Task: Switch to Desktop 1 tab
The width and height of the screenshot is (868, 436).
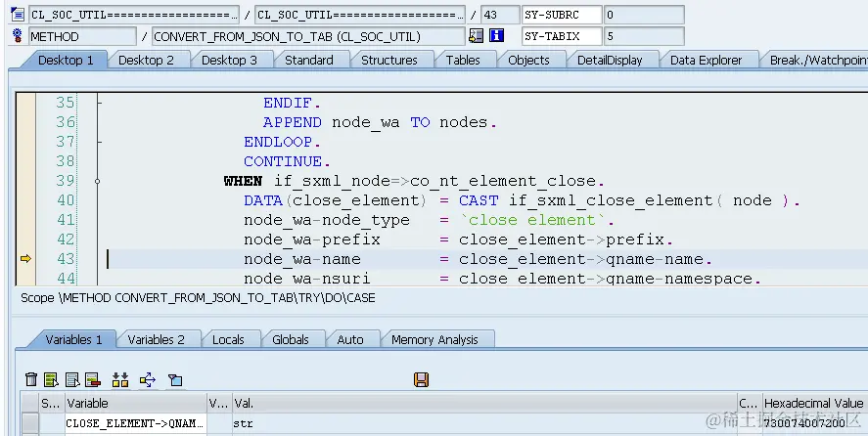Action: click(x=66, y=60)
